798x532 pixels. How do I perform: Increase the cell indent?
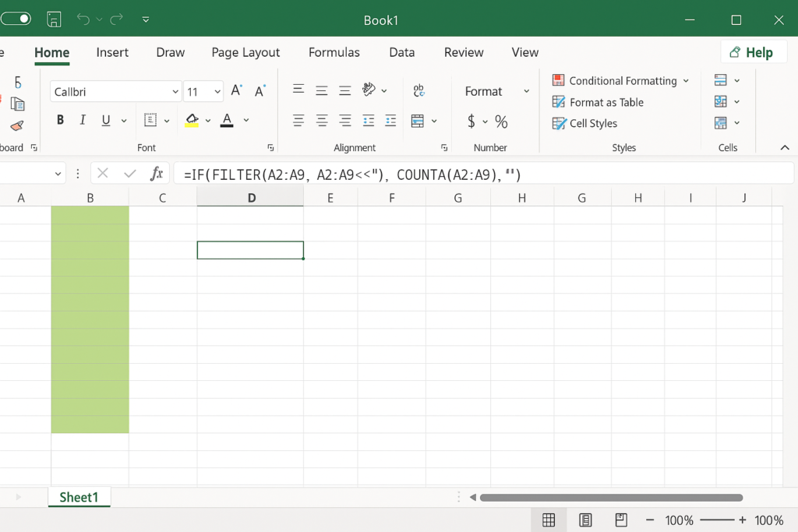[x=391, y=121]
